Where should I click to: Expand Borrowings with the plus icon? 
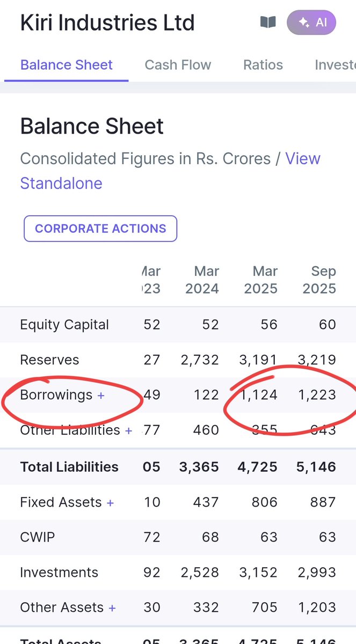[x=101, y=396]
